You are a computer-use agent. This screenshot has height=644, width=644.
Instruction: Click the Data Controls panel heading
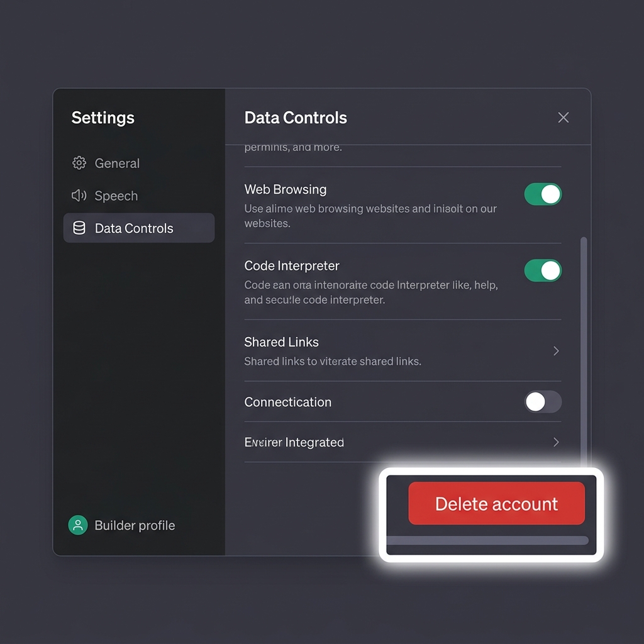pyautogui.click(x=296, y=118)
